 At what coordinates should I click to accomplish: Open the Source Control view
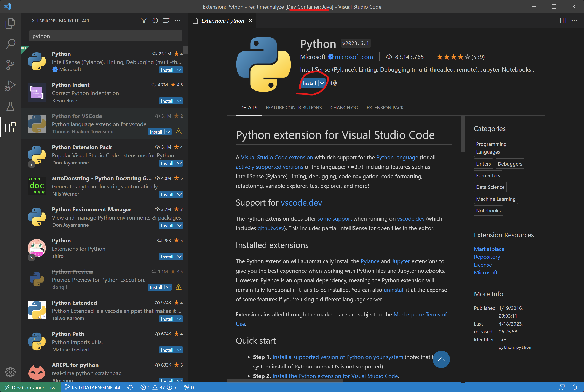pyautogui.click(x=10, y=64)
